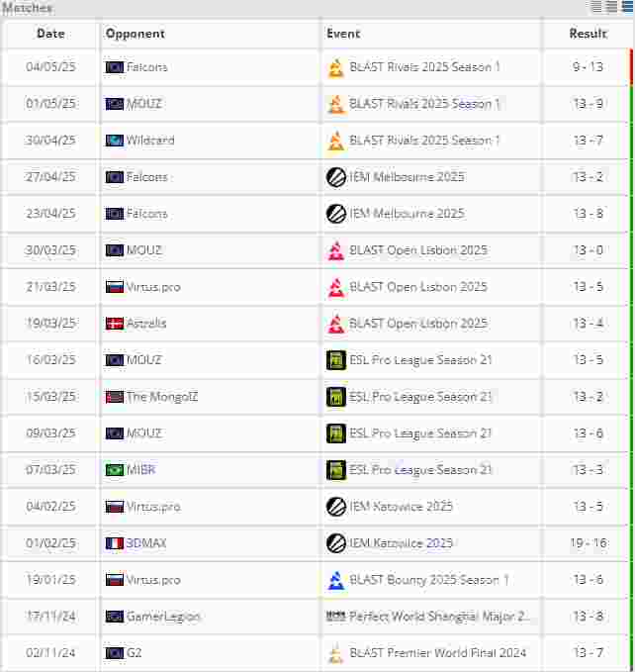Click the flag next to GamerLegion
This screenshot has width=635, height=672.
point(115,617)
